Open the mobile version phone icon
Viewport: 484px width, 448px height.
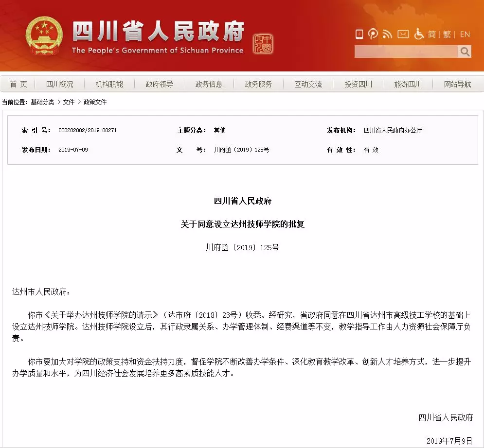click(x=359, y=34)
